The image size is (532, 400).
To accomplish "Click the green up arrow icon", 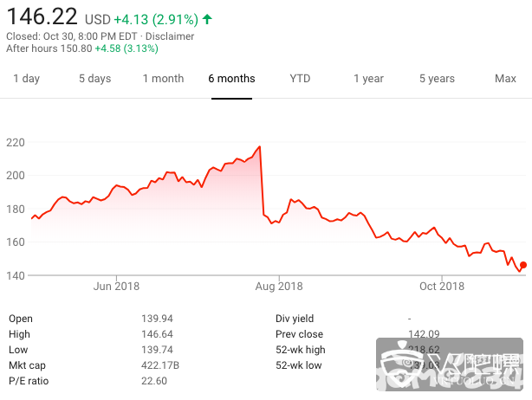I will 208,18.
